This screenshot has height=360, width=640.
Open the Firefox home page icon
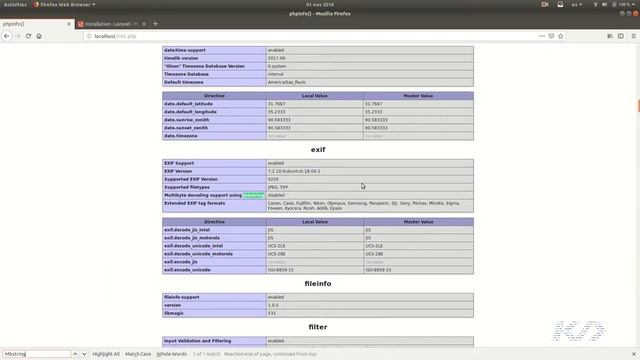(x=39, y=36)
